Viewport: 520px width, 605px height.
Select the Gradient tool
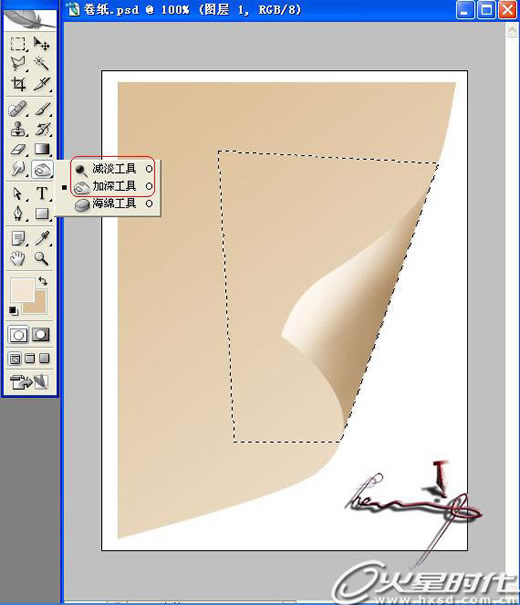pos(41,149)
